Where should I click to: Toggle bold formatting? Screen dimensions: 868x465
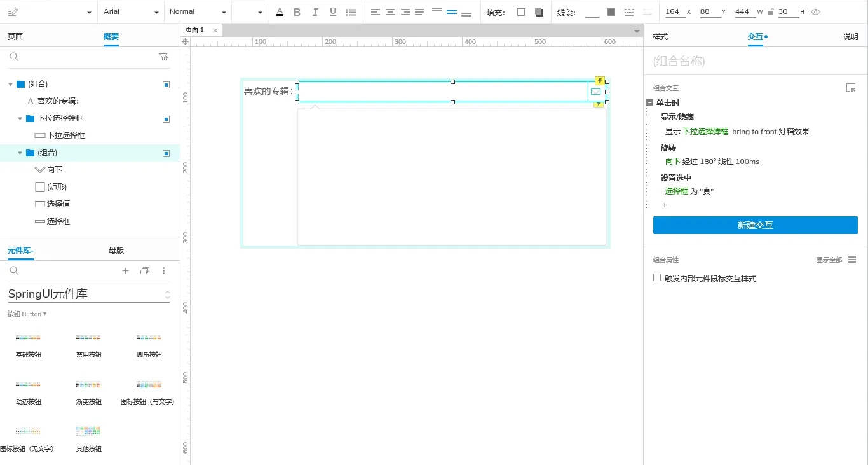click(x=297, y=12)
